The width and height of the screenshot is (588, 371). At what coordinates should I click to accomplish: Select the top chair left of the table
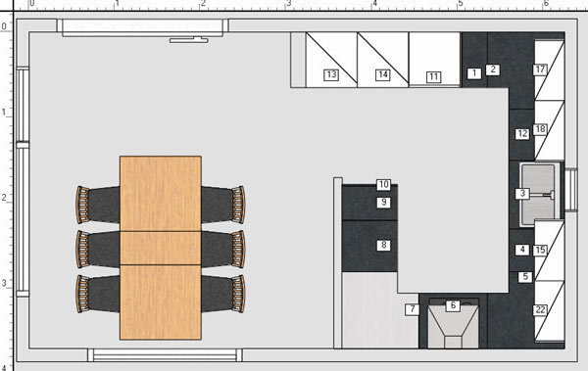click(x=98, y=205)
